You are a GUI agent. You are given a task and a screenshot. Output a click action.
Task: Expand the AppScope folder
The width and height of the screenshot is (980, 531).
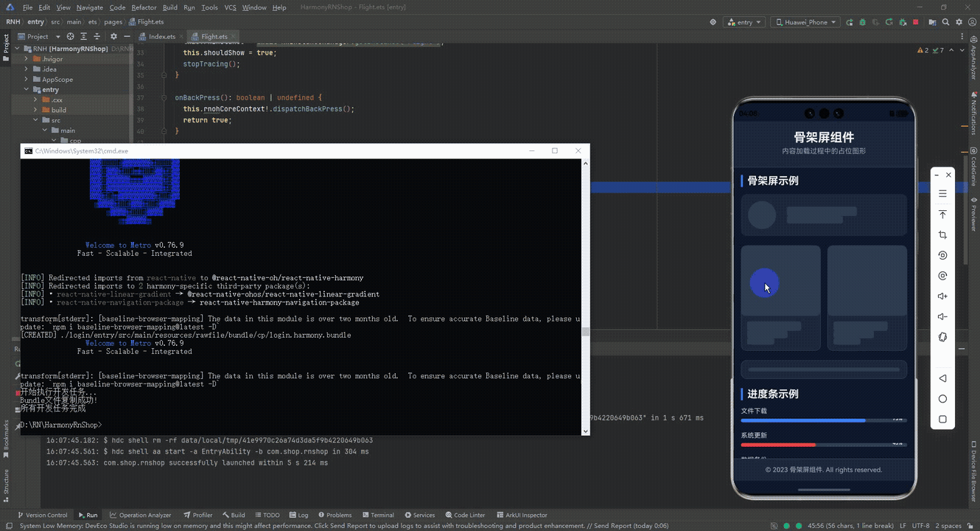click(27, 80)
